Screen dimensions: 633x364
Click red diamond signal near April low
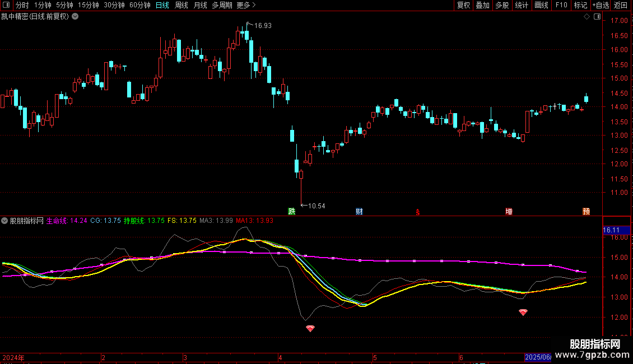coord(310,329)
